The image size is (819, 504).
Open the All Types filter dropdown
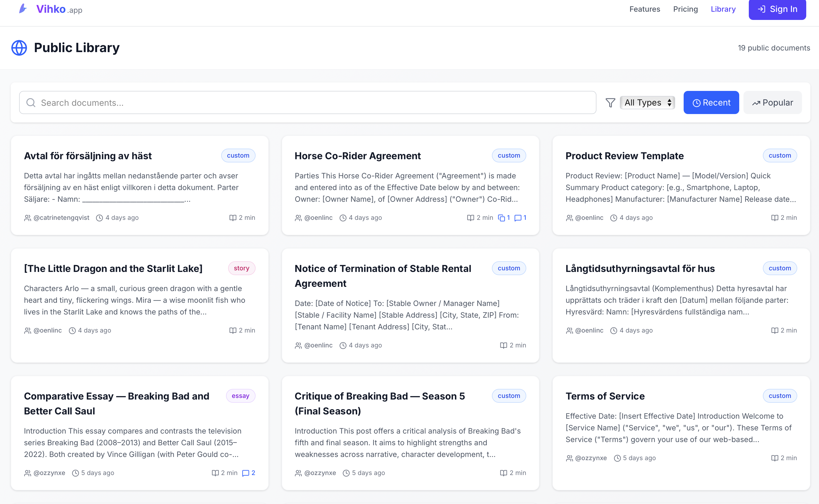pos(647,103)
